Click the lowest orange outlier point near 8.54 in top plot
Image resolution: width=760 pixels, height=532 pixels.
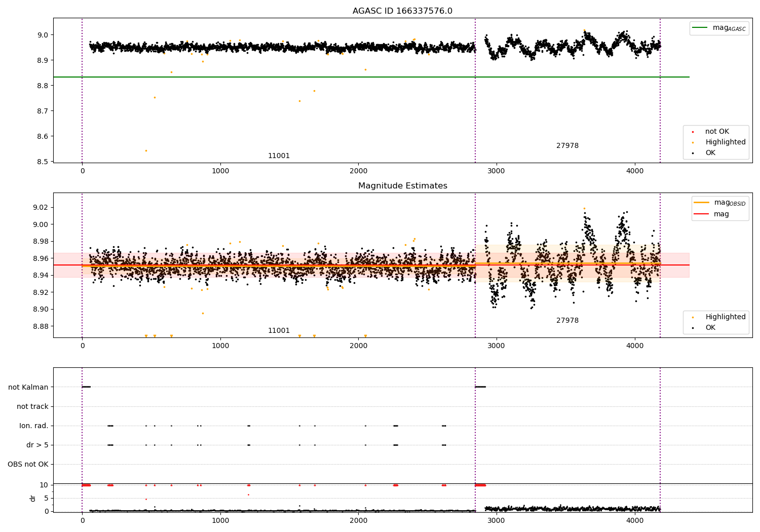click(146, 150)
